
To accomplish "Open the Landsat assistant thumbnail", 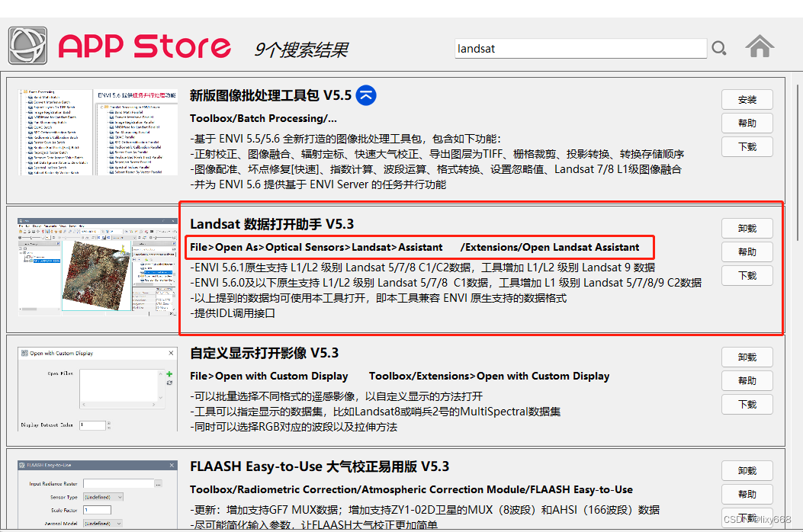I will (x=98, y=266).
